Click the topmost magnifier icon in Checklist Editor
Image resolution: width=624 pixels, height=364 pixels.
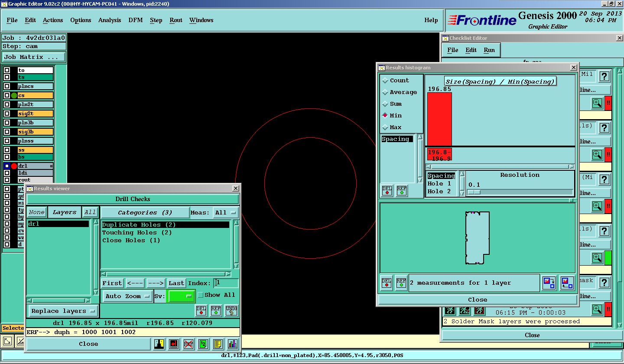597,103
